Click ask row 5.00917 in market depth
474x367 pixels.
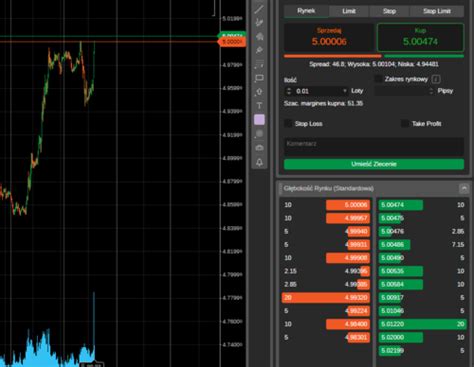[422, 297]
